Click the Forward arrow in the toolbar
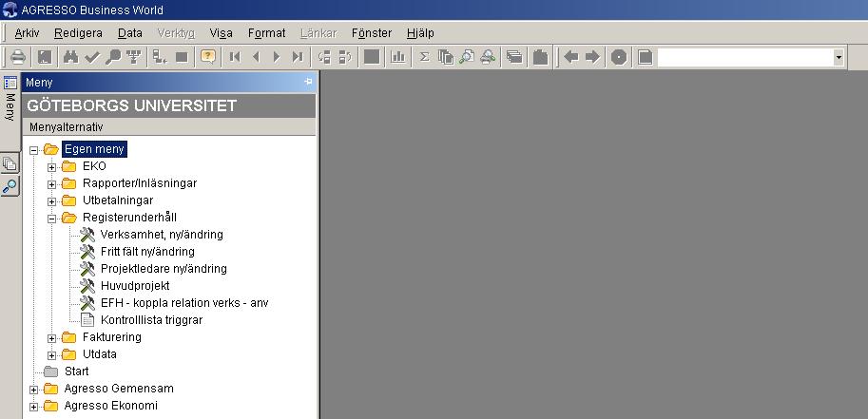 592,57
